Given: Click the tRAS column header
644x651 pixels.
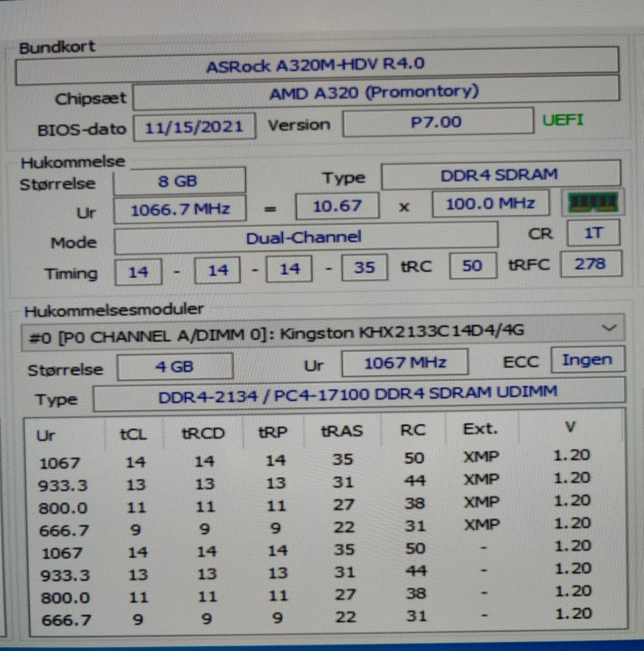Looking at the screenshot, I should [342, 431].
